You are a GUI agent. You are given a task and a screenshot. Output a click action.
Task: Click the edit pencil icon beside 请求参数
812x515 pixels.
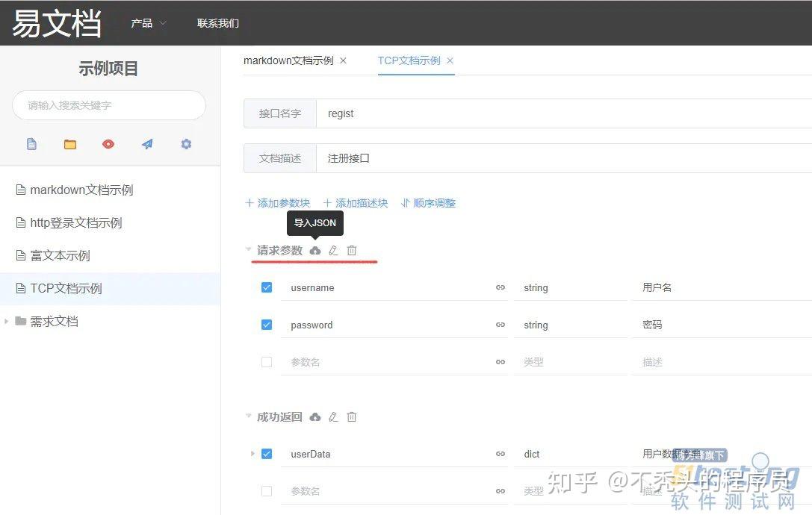(x=333, y=251)
